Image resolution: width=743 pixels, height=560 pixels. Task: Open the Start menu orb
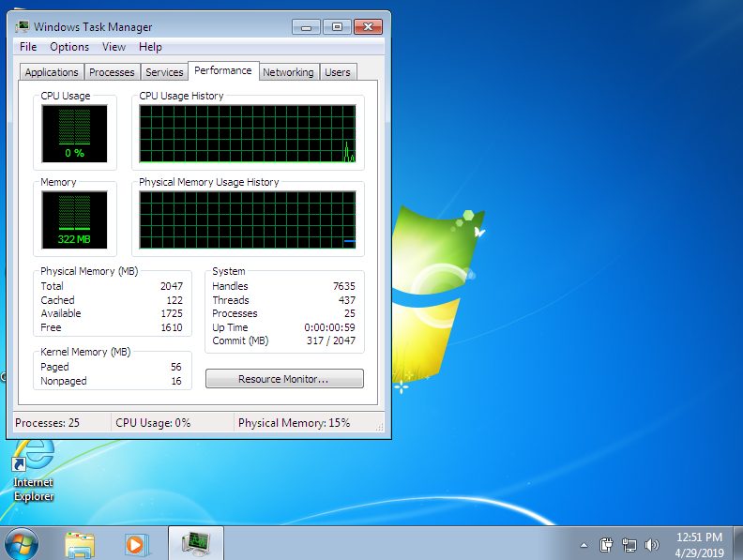pyautogui.click(x=22, y=544)
